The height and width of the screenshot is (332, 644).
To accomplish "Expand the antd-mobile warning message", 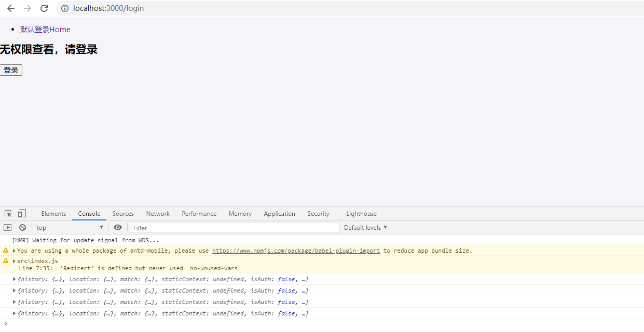I will pos(15,251).
